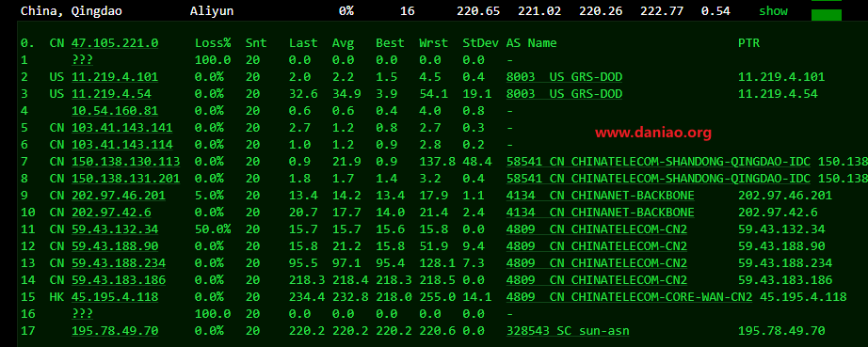
Task: Open AS 4809 CHINATELECOM-CORE-WAN-CN2 link
Action: coord(630,297)
